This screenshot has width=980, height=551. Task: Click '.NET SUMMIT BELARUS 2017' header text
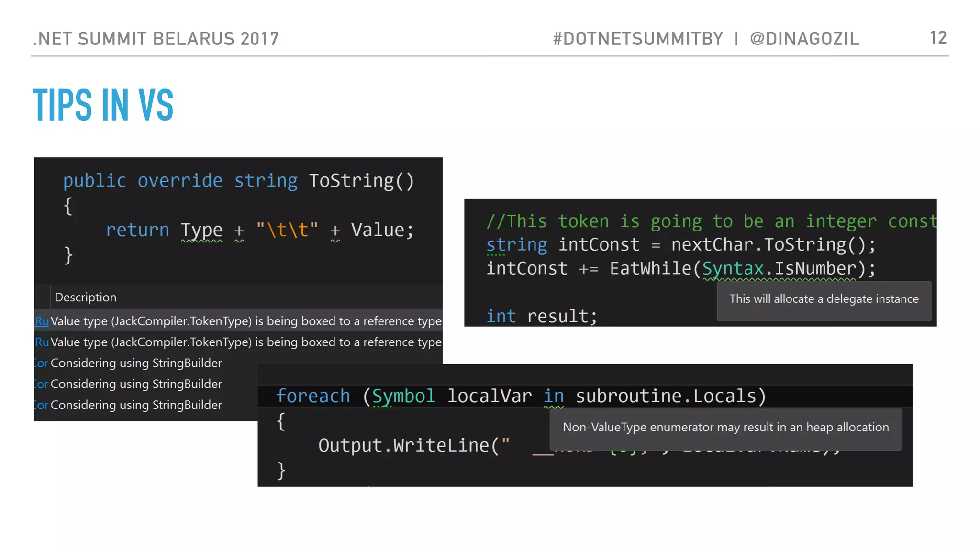[x=156, y=39]
